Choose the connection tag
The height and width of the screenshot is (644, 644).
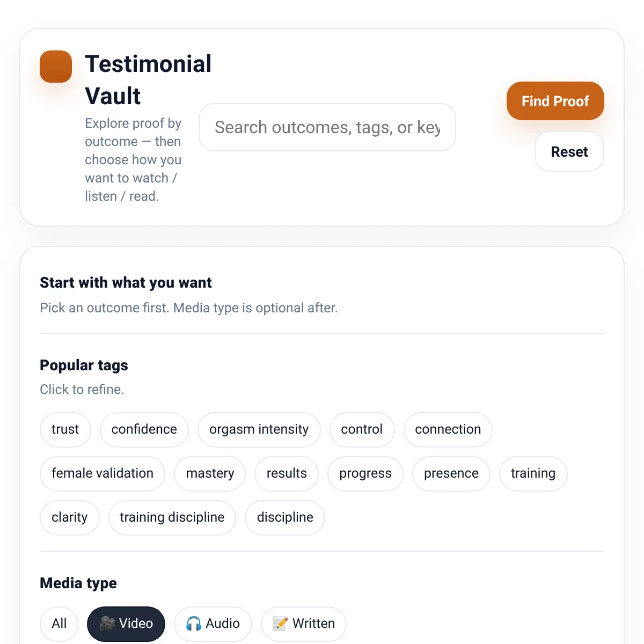448,429
